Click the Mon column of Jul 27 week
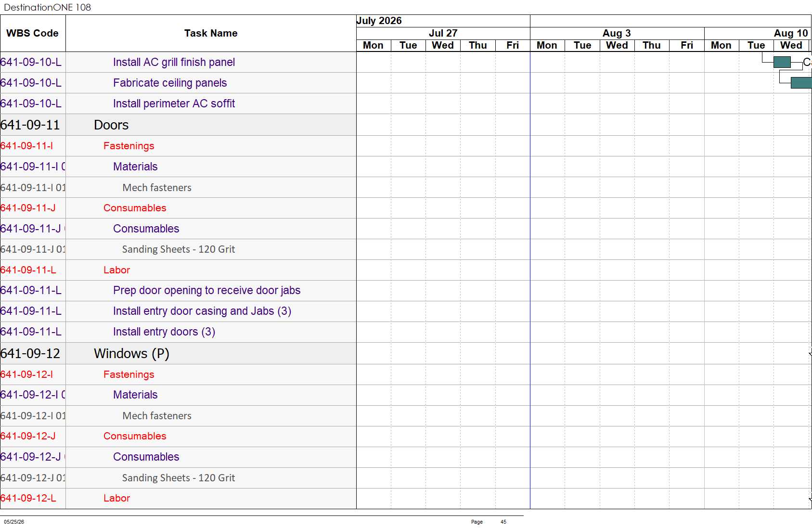The width and height of the screenshot is (812, 528). point(374,45)
